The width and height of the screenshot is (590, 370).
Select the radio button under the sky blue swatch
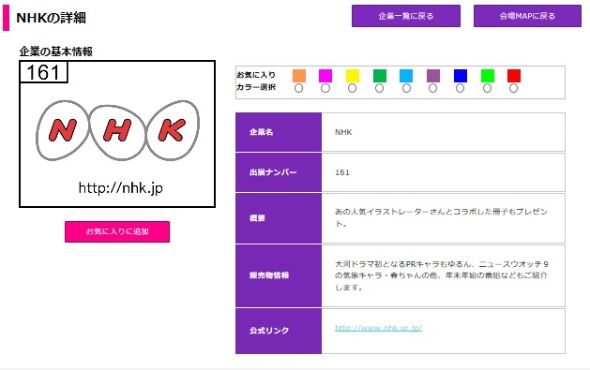(x=406, y=88)
